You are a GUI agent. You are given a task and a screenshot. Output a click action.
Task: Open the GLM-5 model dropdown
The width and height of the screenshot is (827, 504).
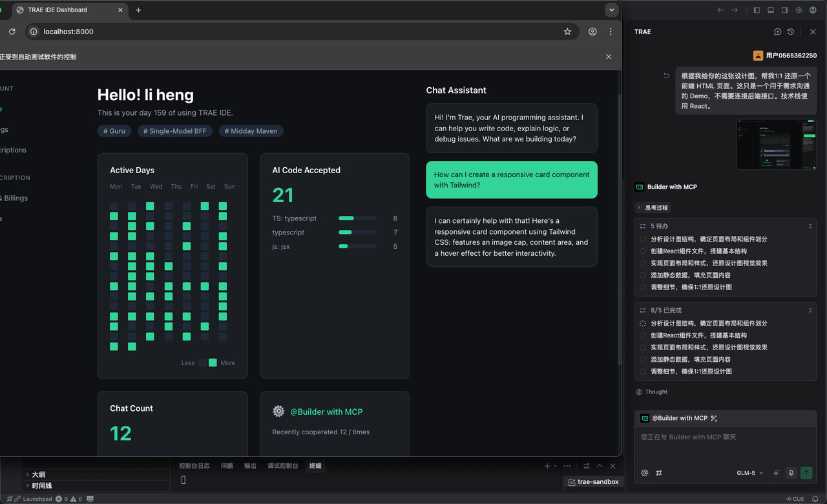pos(749,473)
